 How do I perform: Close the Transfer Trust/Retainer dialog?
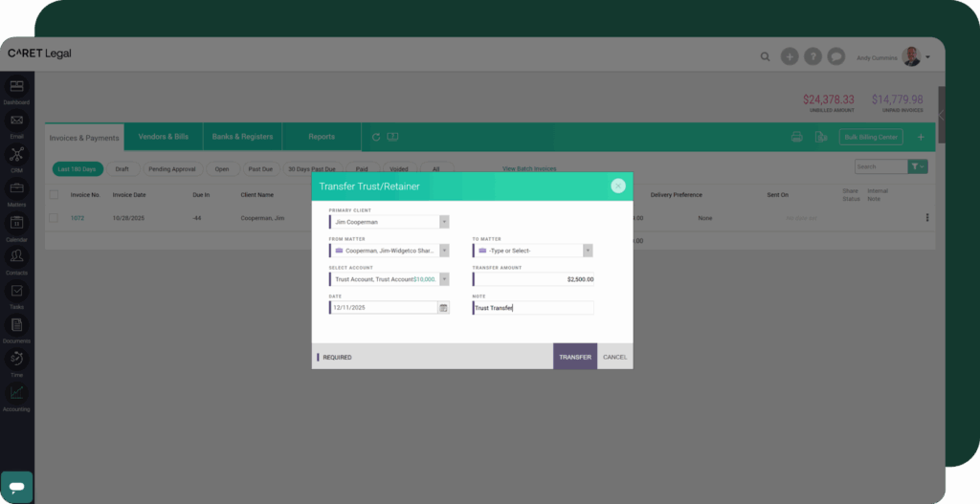tap(618, 186)
